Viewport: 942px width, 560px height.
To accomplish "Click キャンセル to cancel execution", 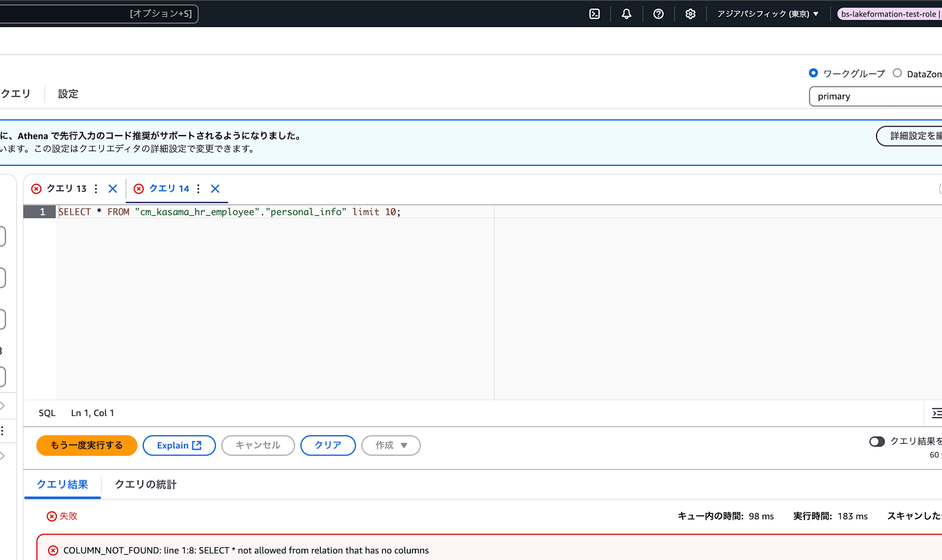I will [257, 446].
